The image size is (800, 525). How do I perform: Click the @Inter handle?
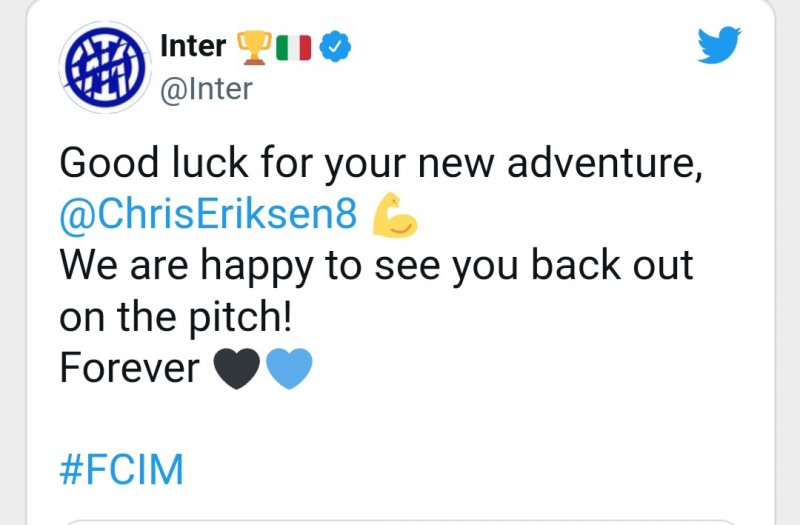click(x=206, y=88)
